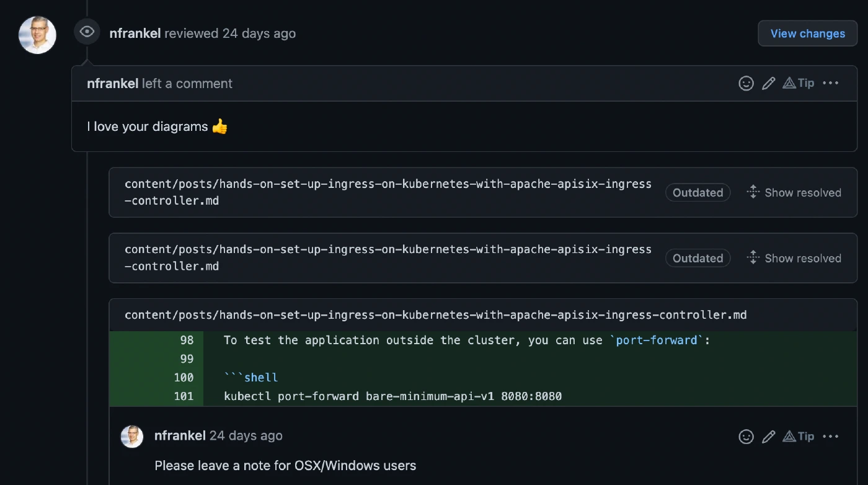Expand Show resolved on the second outdated file
The height and width of the screenshot is (485, 868).
click(794, 258)
